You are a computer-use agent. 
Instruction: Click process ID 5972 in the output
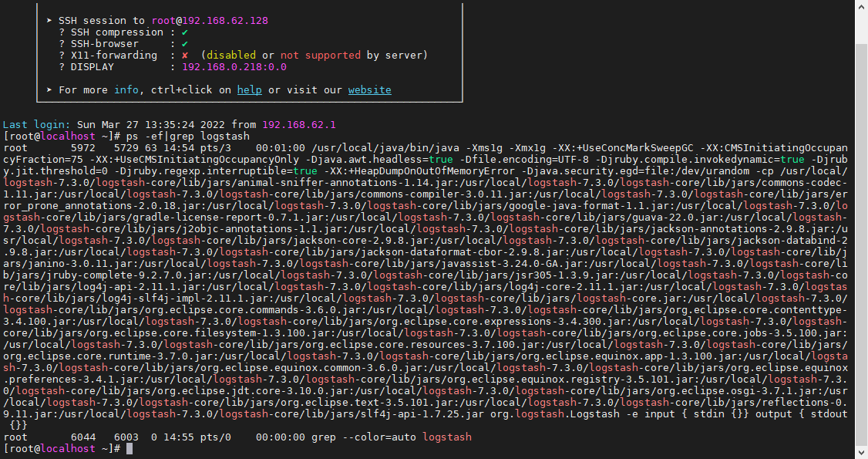[x=82, y=147]
